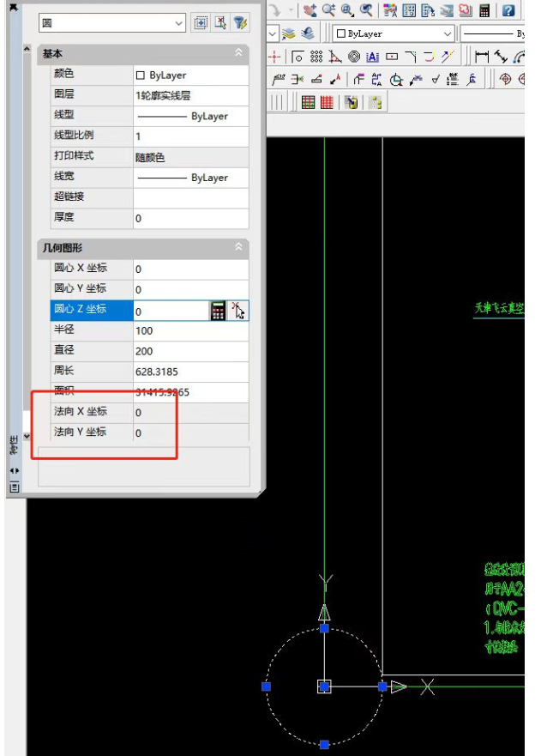Image resolution: width=553 pixels, height=756 pixels.
Task: Click the pick point icon in the Z coordinate row
Action: point(238,311)
